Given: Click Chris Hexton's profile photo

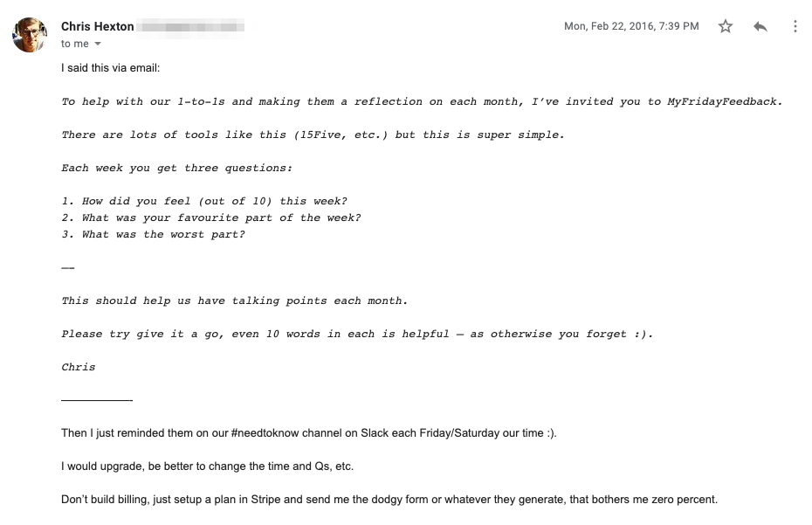Looking at the screenshot, I should 29,35.
